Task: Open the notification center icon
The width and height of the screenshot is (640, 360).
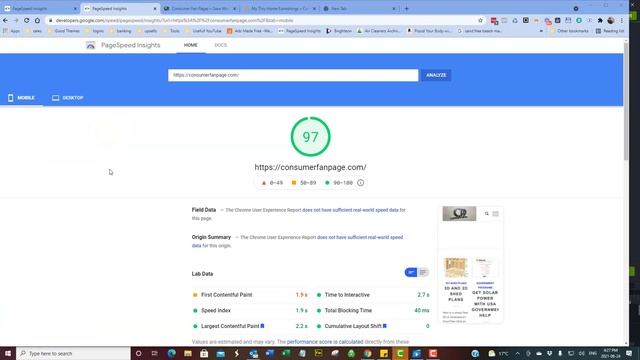Action: (x=629, y=353)
